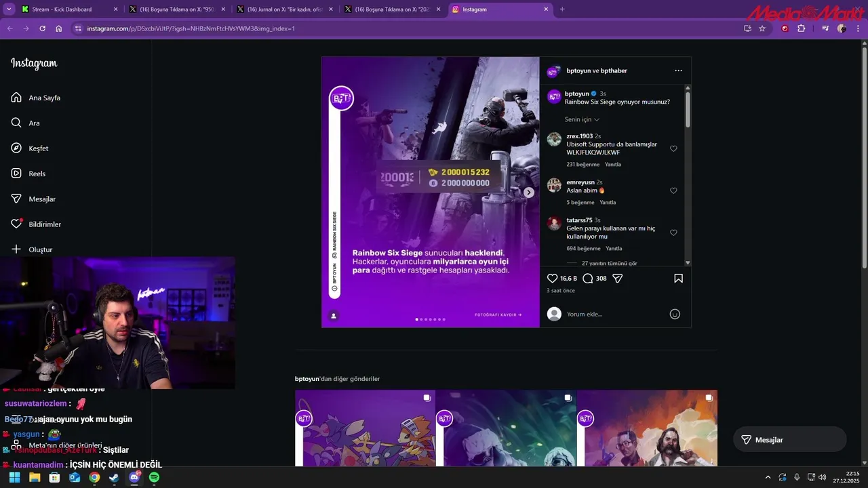Screen dimensions: 868x488
Task: Open zrex.1903's profile
Action: tap(579, 136)
